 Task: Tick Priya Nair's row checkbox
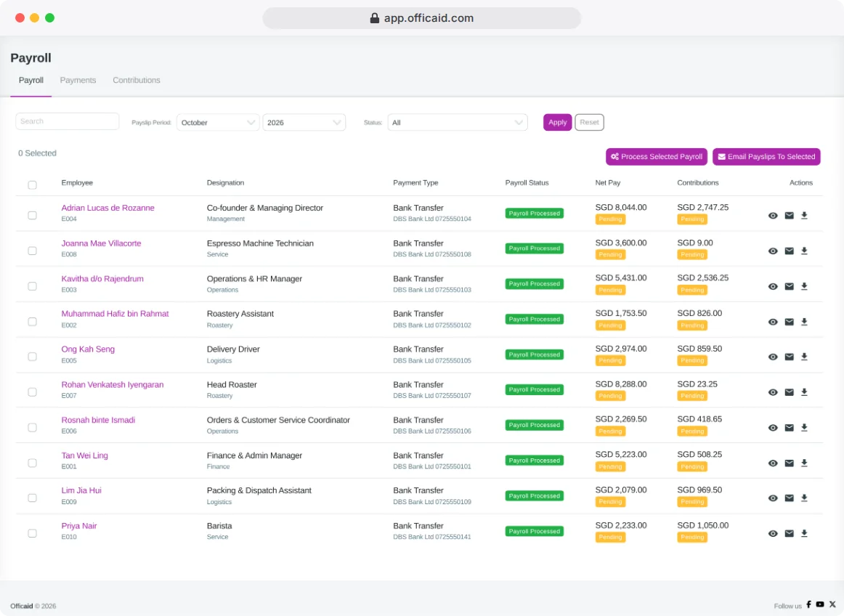[x=32, y=534]
